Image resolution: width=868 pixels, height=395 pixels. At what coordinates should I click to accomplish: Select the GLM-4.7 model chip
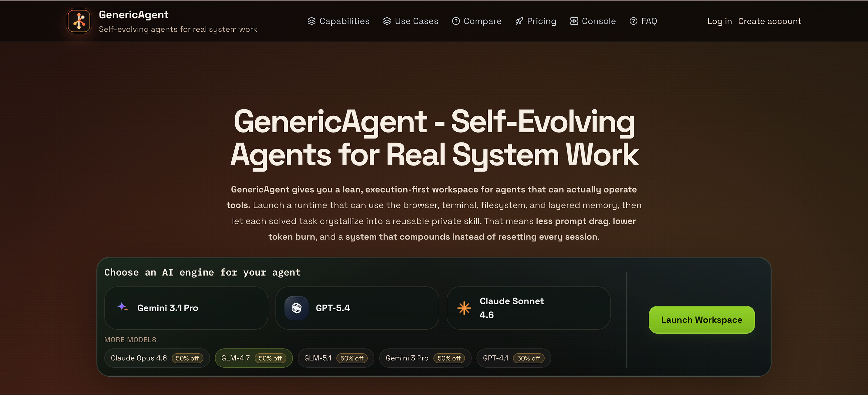point(254,358)
